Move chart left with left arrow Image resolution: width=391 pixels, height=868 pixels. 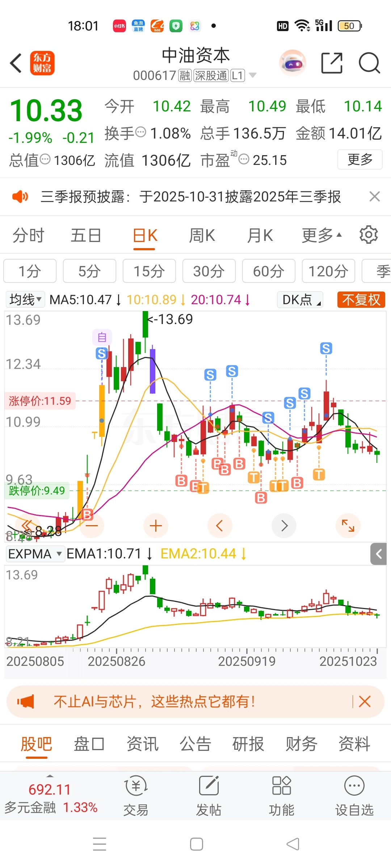(x=219, y=526)
